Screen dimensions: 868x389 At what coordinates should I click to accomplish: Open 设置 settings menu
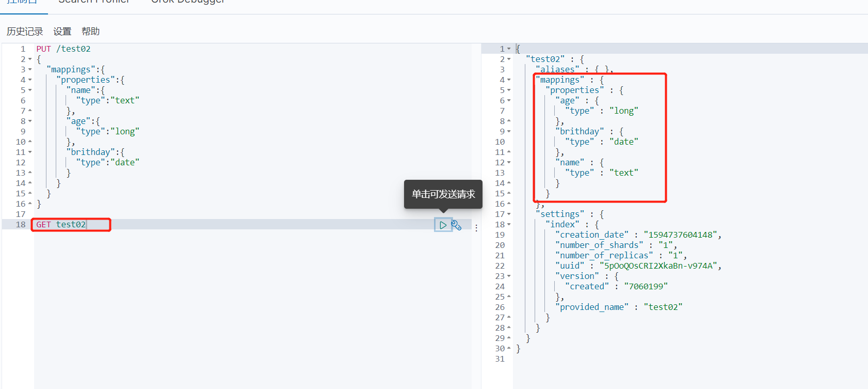[62, 32]
